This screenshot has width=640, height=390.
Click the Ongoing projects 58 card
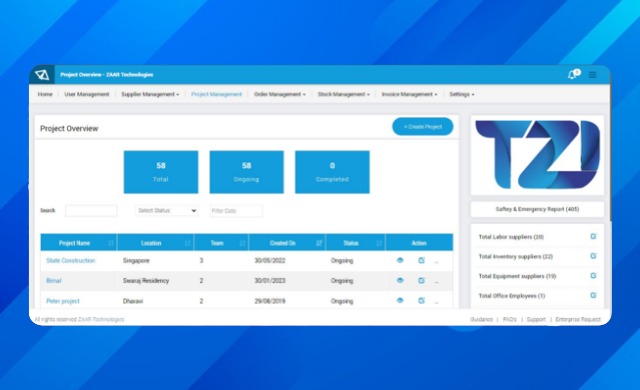click(247, 172)
